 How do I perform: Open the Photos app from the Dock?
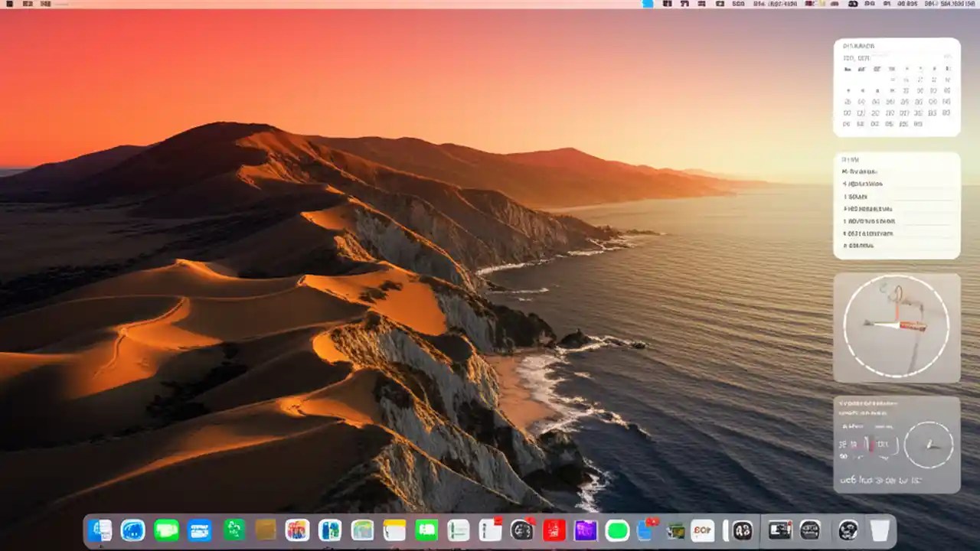(297, 529)
